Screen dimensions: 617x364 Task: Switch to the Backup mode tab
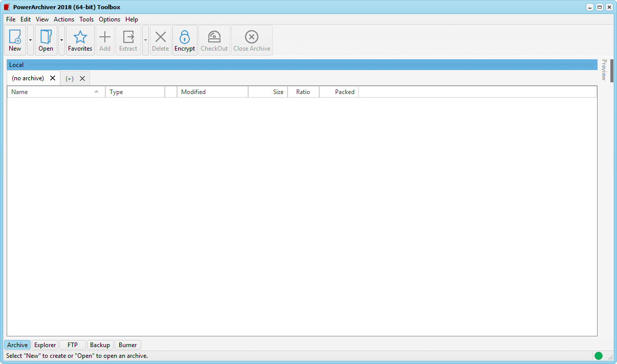(100, 345)
